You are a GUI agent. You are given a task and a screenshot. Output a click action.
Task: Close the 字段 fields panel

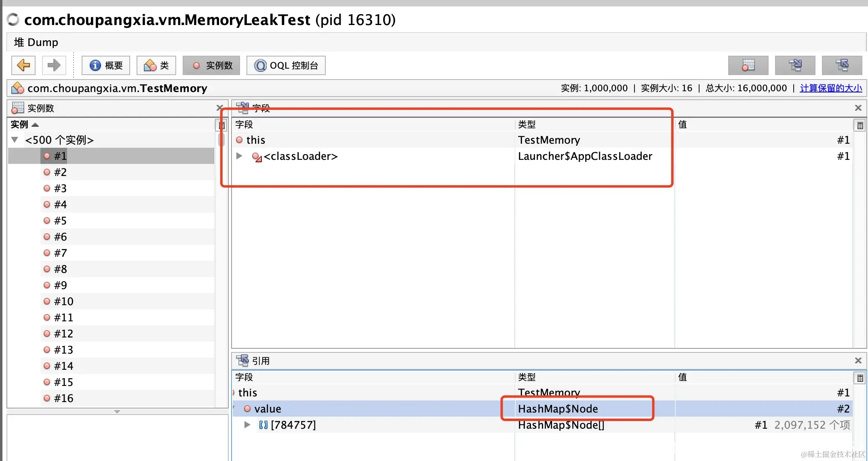pyautogui.click(x=858, y=108)
